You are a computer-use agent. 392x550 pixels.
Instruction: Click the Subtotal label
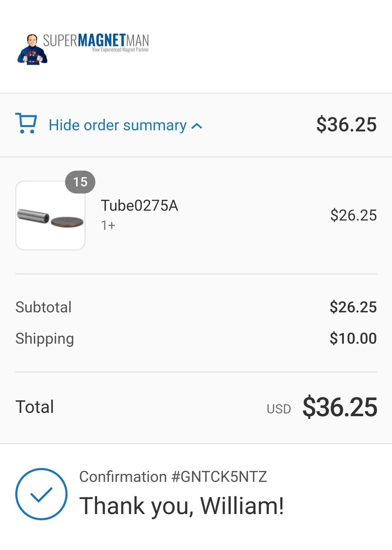44,307
